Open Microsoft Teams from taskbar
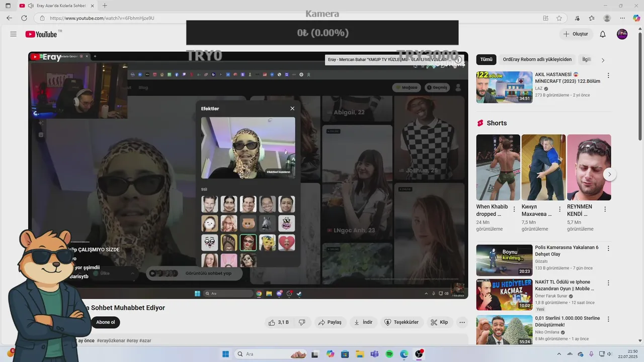This screenshot has height=362, width=644. click(x=374, y=354)
